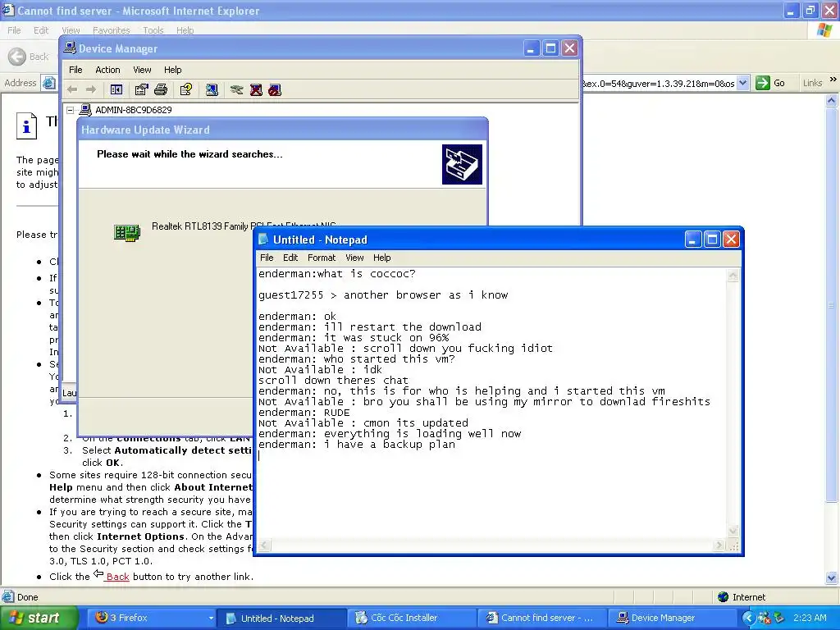Click the line 'enderman:what is coccoc?'
Viewport: 840px width, 630px height.
(x=337, y=274)
